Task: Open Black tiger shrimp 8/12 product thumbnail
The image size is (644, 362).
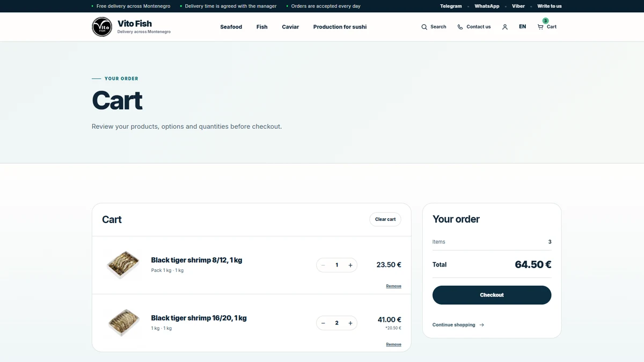Action: click(123, 265)
